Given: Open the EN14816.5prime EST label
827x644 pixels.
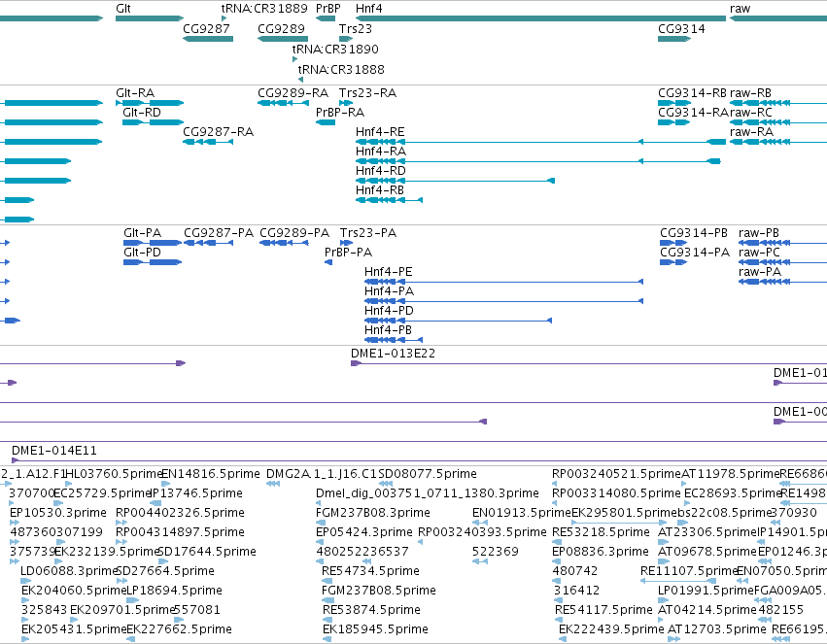Looking at the screenshot, I should pyautogui.click(x=211, y=474).
